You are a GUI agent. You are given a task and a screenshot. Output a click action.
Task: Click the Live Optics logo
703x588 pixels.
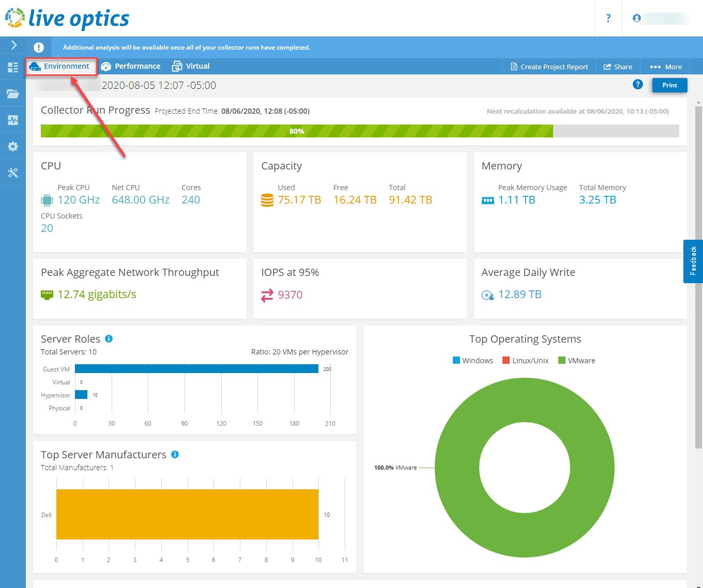[x=67, y=18]
